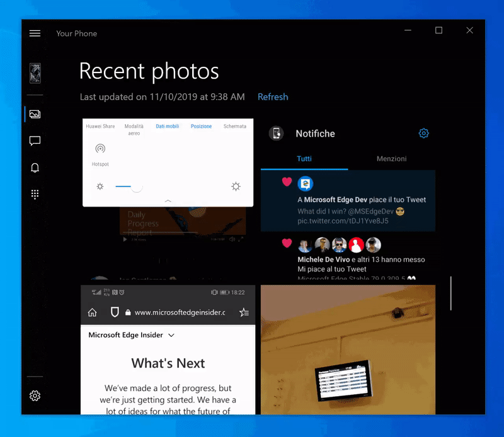Open the Calls dial pad icon

point(35,195)
